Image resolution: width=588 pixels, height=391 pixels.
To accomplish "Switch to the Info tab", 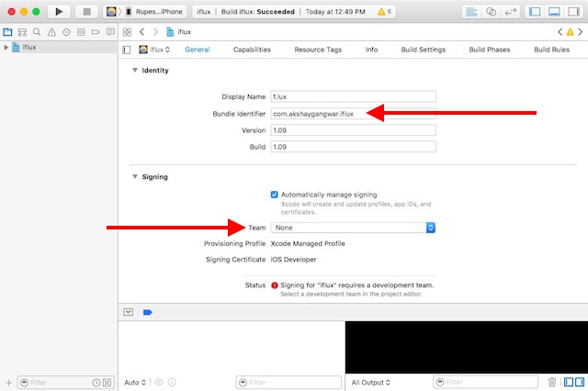I will click(x=371, y=50).
